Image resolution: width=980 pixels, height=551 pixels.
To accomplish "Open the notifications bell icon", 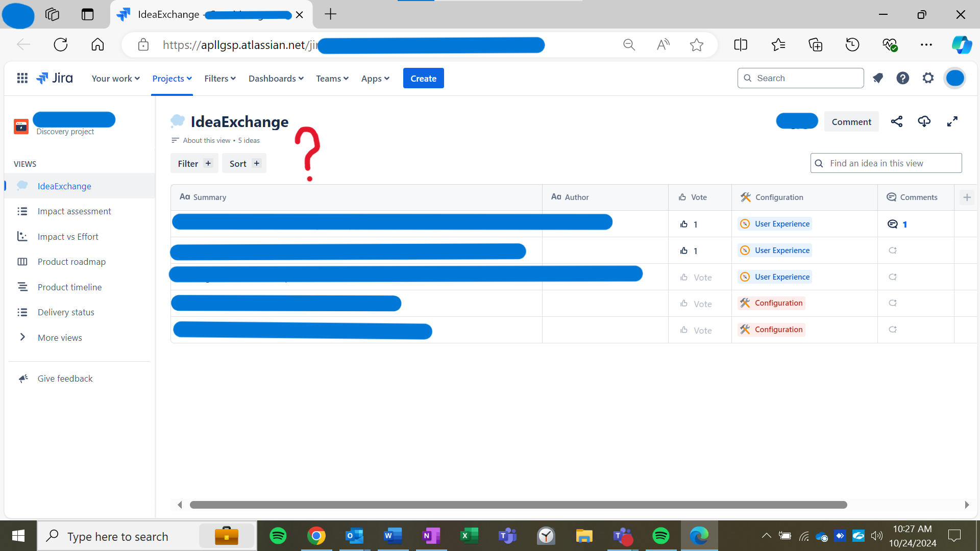I will point(878,78).
